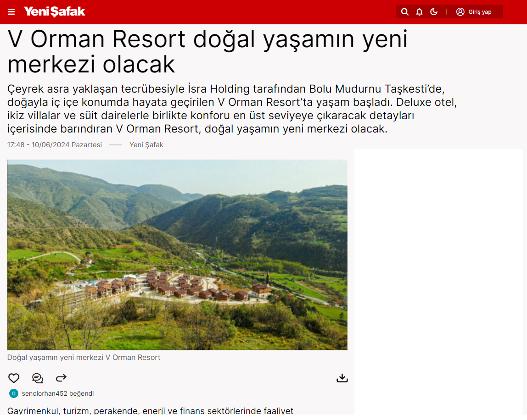
Task: Select the article headline text
Action: (x=207, y=51)
